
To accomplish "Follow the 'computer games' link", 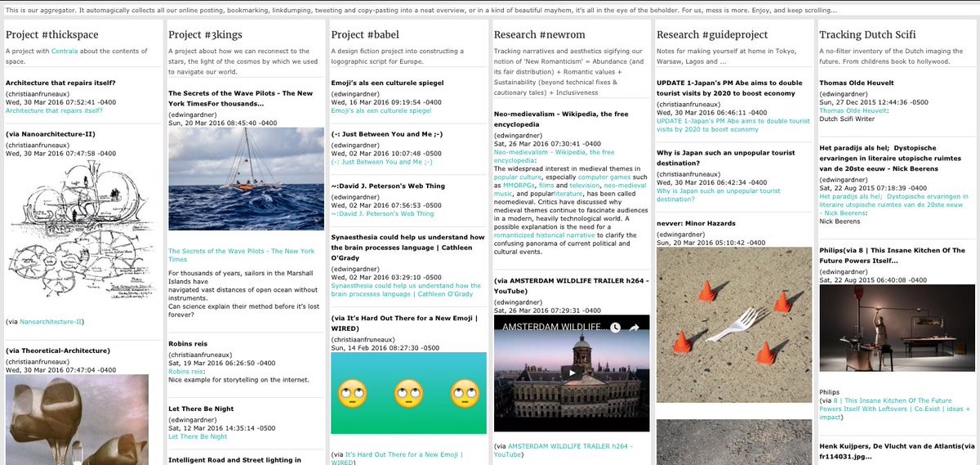I will point(606,176).
